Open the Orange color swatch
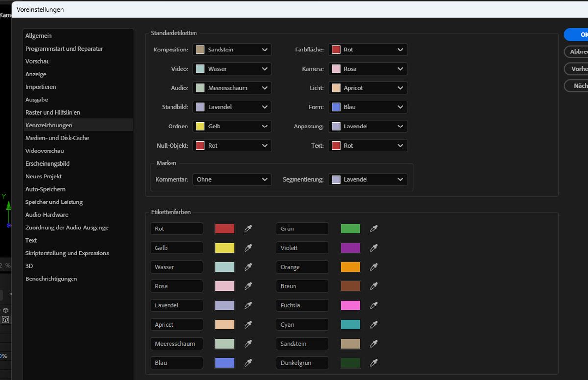588x380 pixels. point(350,267)
